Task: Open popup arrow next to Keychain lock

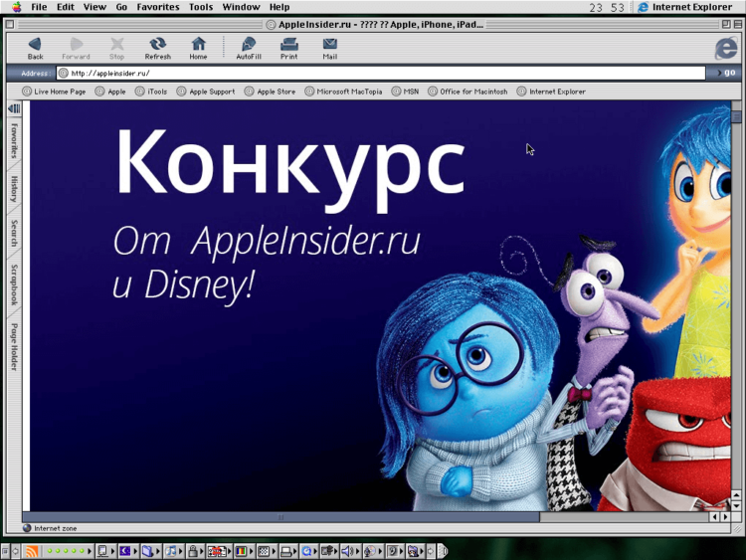Action: point(202,551)
